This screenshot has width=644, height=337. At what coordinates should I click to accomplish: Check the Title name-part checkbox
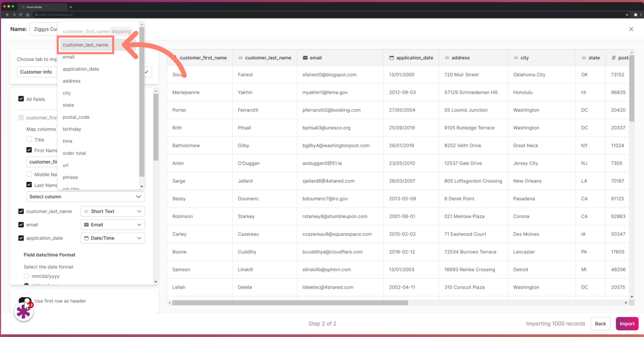click(x=29, y=139)
